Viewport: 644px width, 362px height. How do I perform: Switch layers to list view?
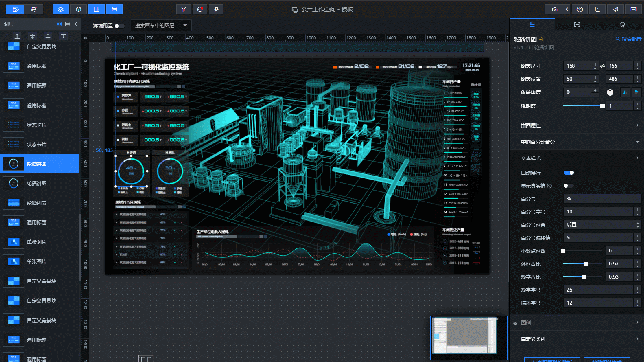(68, 24)
